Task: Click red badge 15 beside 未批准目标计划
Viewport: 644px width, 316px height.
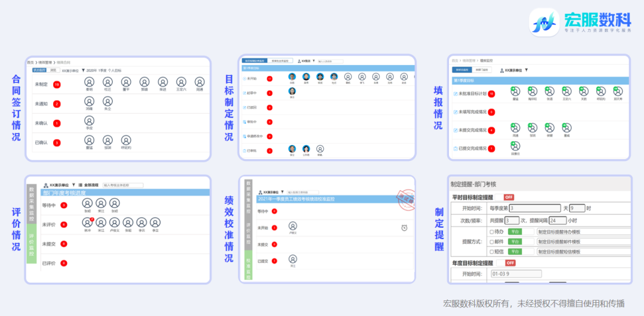Action: pos(491,94)
